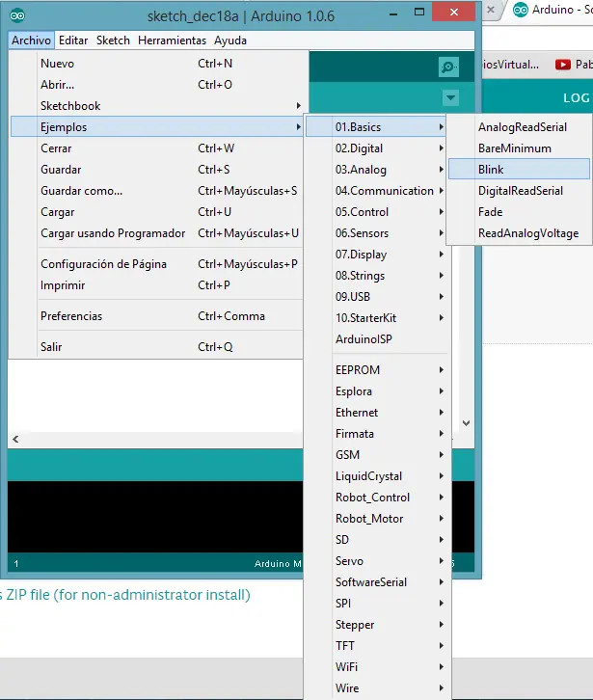Expand SPI library examples

pos(376,604)
